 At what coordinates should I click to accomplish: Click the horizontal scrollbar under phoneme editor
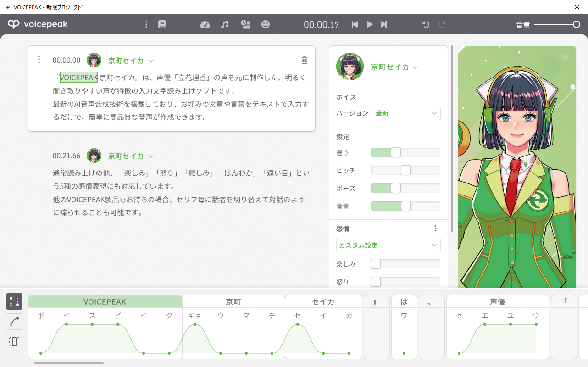tap(69, 363)
